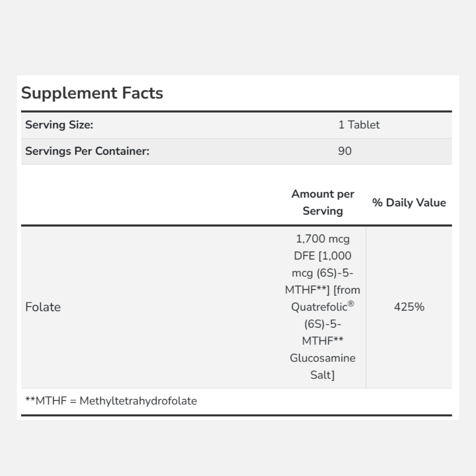Image resolution: width=476 pixels, height=476 pixels.
Task: Select the Folate row label
Action: 43,307
